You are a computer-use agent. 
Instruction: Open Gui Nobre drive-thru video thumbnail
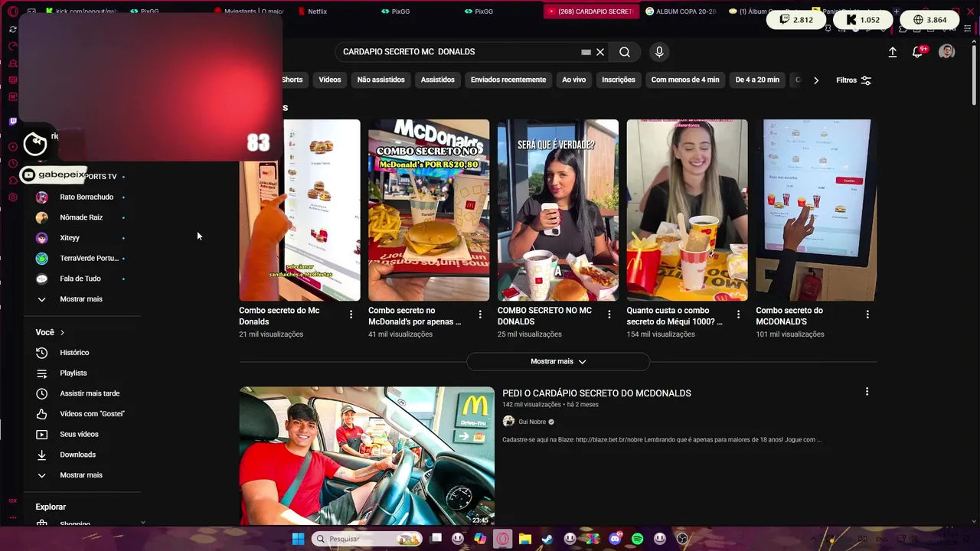pos(367,456)
